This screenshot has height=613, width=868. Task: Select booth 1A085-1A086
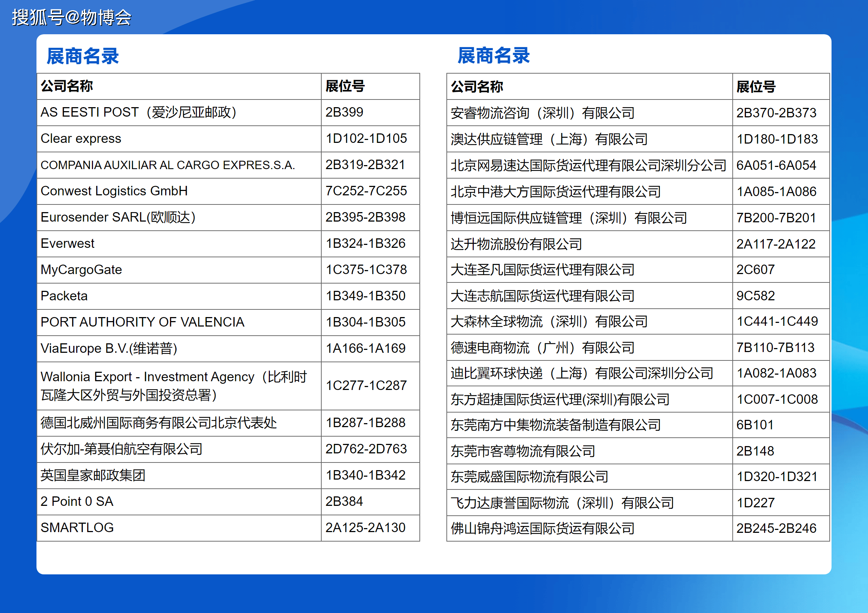click(776, 192)
